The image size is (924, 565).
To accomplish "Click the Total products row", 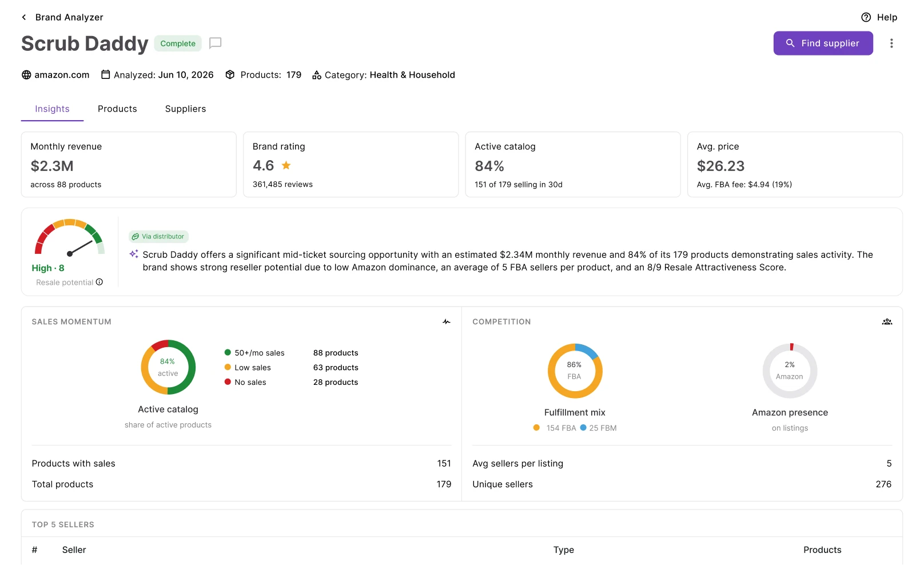I will [241, 484].
